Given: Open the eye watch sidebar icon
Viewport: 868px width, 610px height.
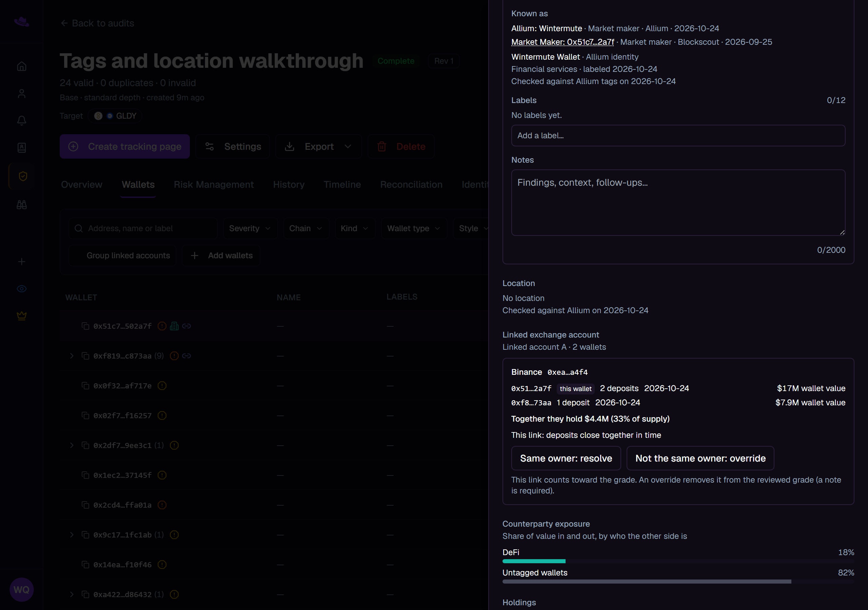Looking at the screenshot, I should (22, 289).
